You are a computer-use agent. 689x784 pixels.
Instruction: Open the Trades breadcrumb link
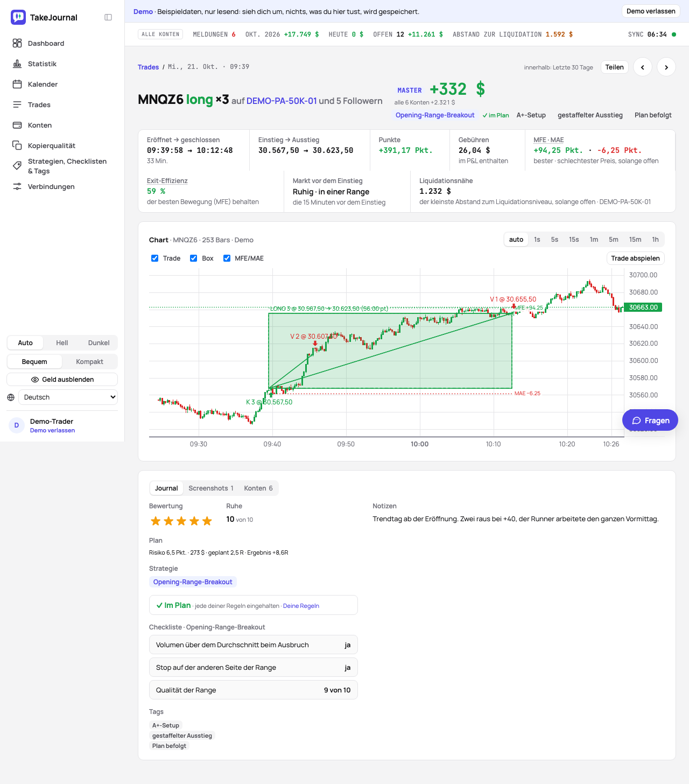click(x=148, y=67)
